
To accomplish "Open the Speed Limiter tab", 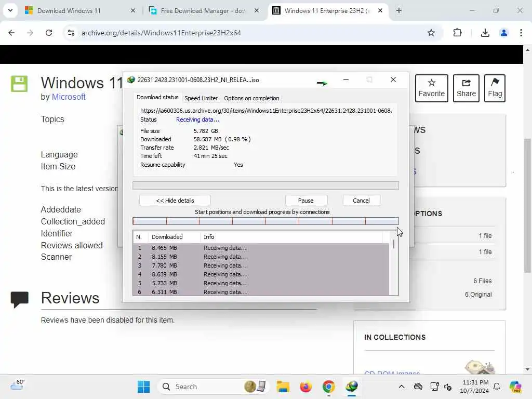I will [201, 98].
